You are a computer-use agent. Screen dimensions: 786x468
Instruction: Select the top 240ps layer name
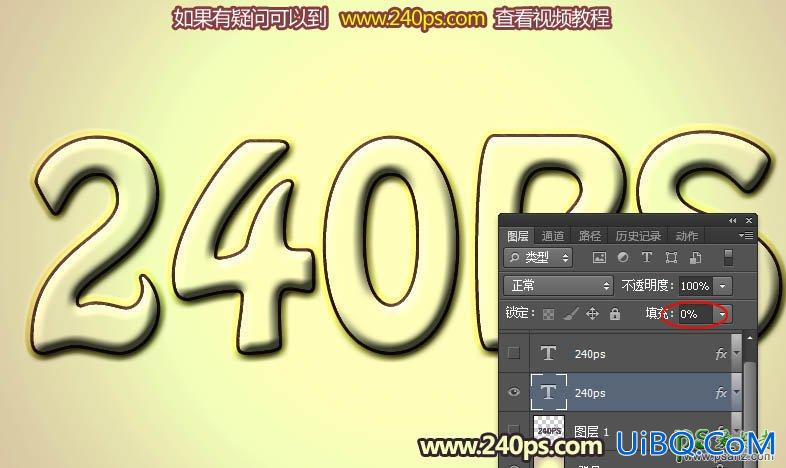(590, 354)
